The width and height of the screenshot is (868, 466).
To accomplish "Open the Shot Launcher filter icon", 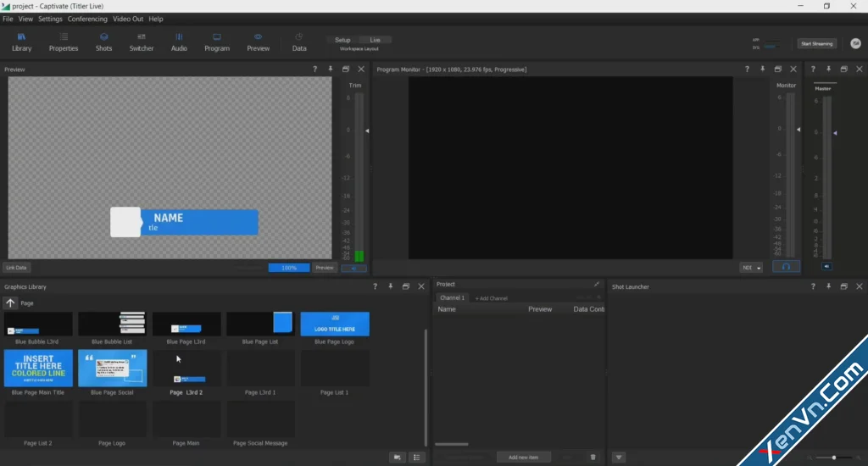I will pyautogui.click(x=619, y=458).
